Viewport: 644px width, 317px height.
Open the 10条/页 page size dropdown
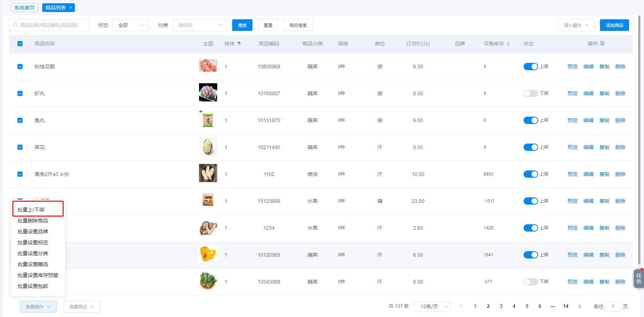tap(432, 306)
